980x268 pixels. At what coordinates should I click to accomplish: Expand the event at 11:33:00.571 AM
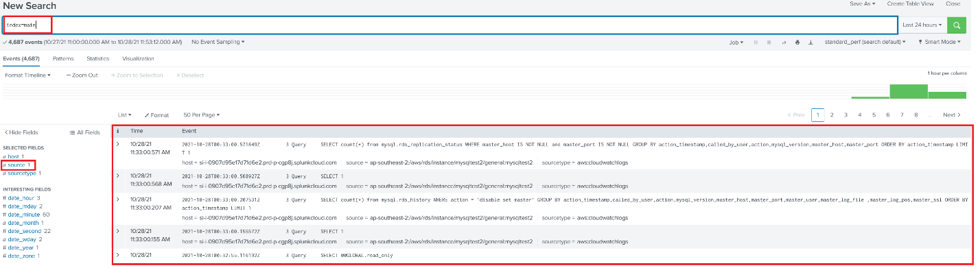coord(118,144)
